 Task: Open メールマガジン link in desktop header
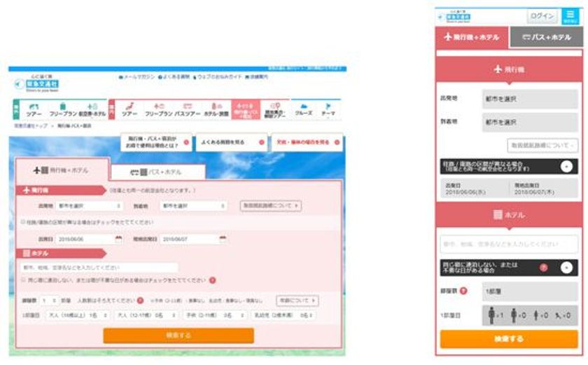[x=137, y=77]
